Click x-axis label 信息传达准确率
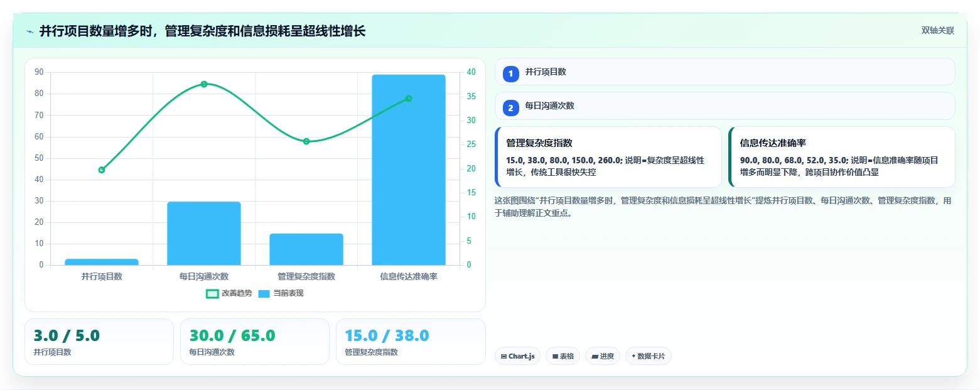The image size is (980, 390). [x=409, y=276]
